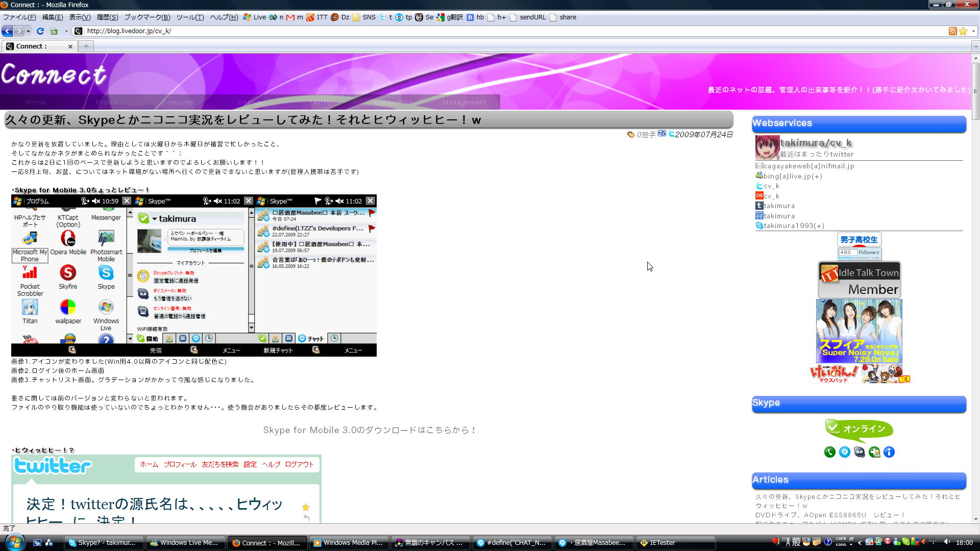Screen dimensions: 980x551
Task: Open a new tab with the plus button
Action: pos(86,46)
